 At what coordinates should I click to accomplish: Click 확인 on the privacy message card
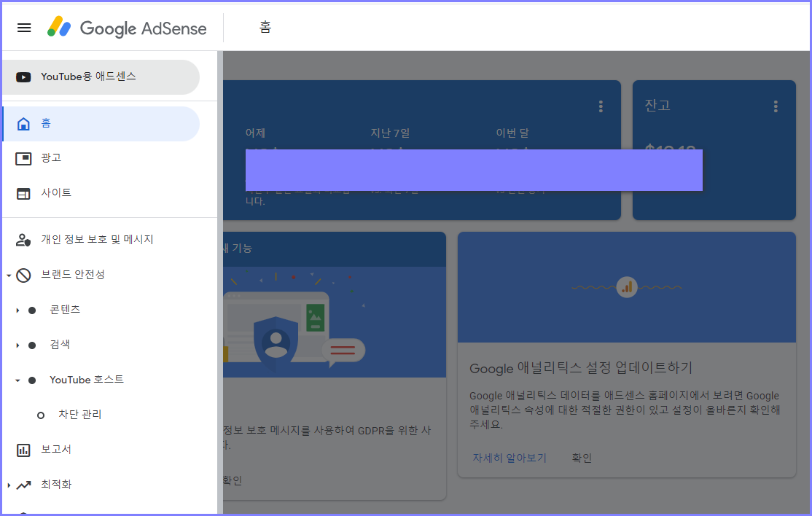(x=233, y=481)
